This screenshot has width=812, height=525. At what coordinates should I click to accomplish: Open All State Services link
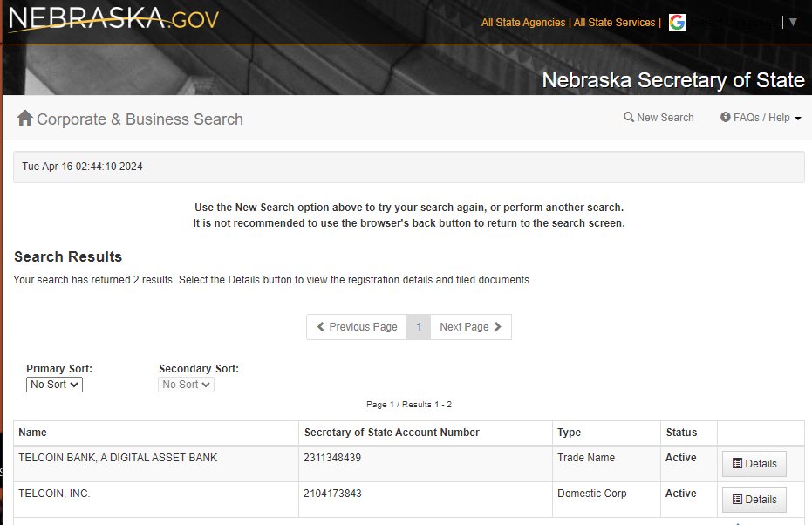[x=614, y=23]
